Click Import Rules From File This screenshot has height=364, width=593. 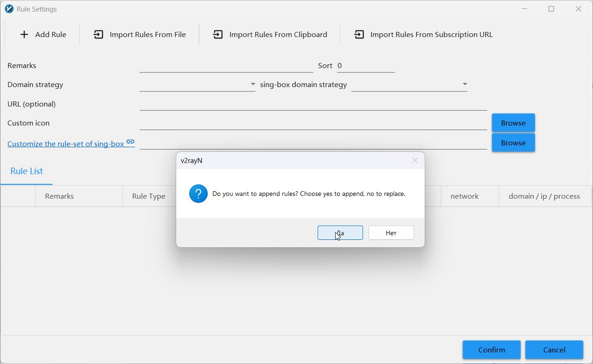click(x=140, y=34)
